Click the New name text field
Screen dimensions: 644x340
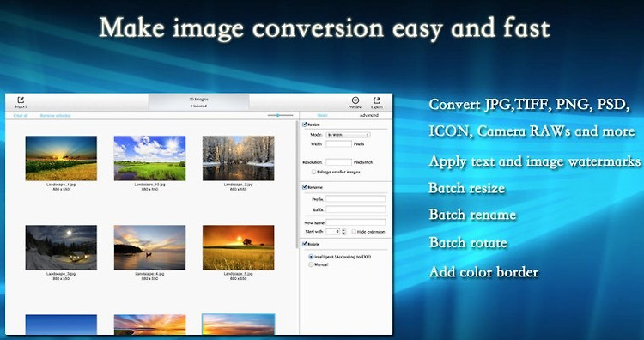(355, 222)
